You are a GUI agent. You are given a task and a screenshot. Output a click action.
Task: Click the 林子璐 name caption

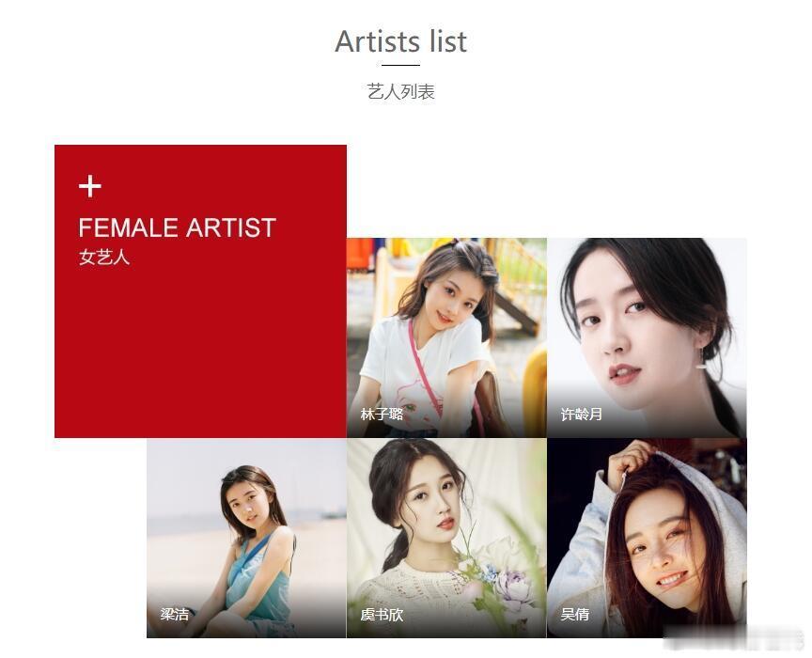point(382,415)
